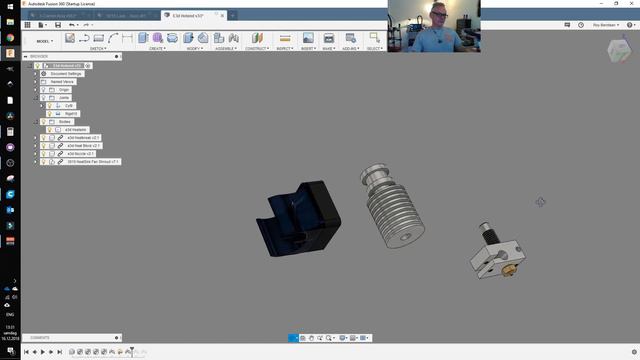Open the File menu icon

42,25
